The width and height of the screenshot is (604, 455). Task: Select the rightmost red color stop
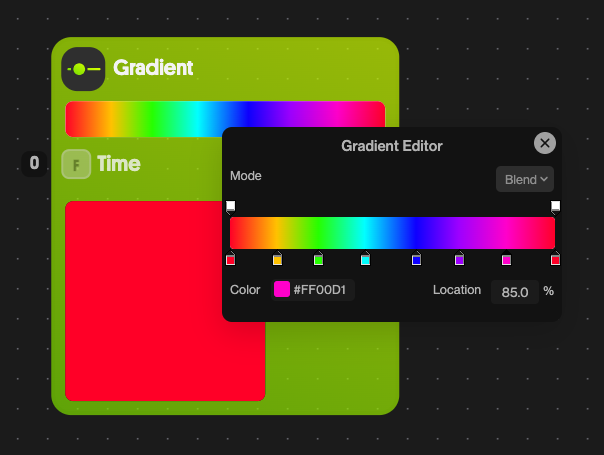555,260
